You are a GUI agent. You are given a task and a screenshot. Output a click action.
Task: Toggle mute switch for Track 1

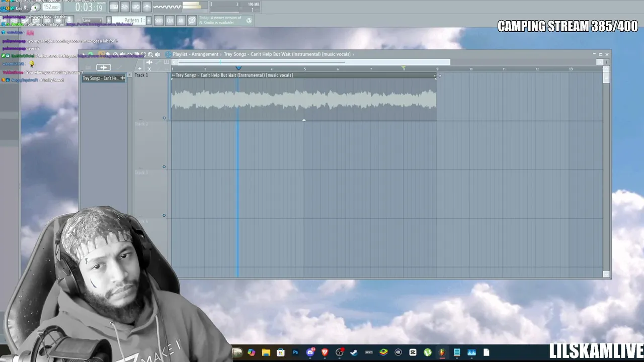tap(164, 118)
